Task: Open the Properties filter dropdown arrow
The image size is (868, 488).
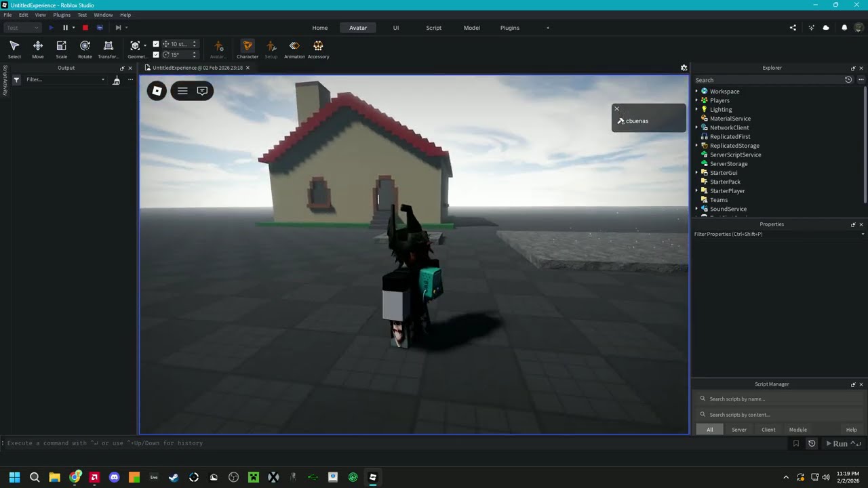Action: [x=863, y=235]
